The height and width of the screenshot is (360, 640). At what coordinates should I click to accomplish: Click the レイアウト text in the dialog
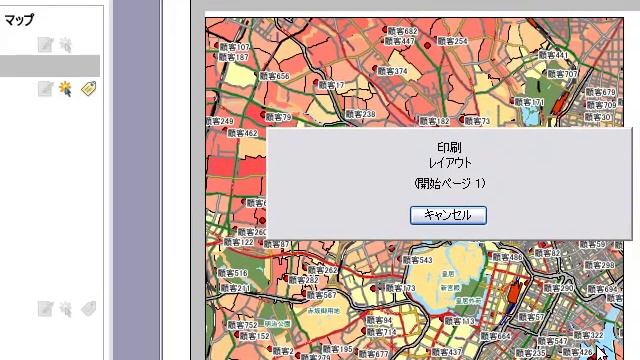tap(450, 162)
